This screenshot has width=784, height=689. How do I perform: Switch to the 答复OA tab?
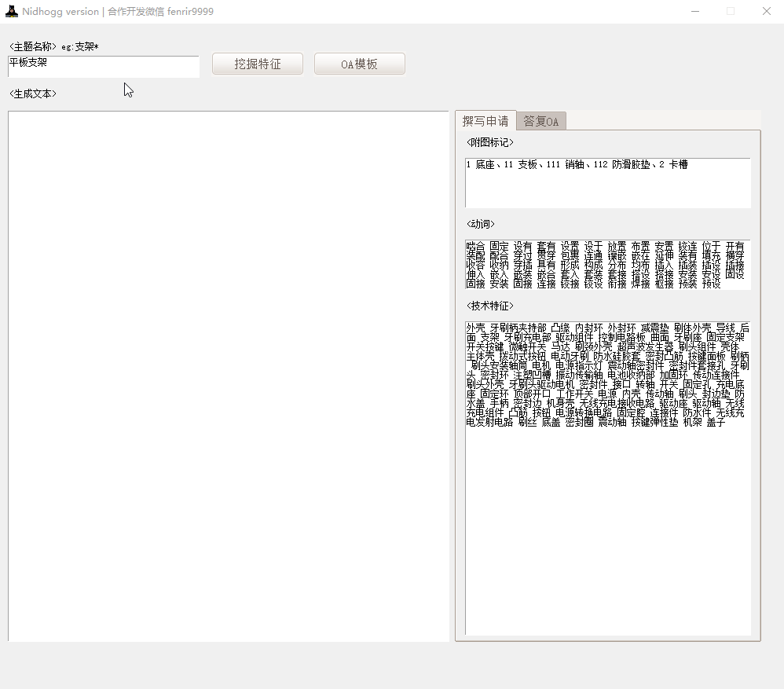click(541, 121)
